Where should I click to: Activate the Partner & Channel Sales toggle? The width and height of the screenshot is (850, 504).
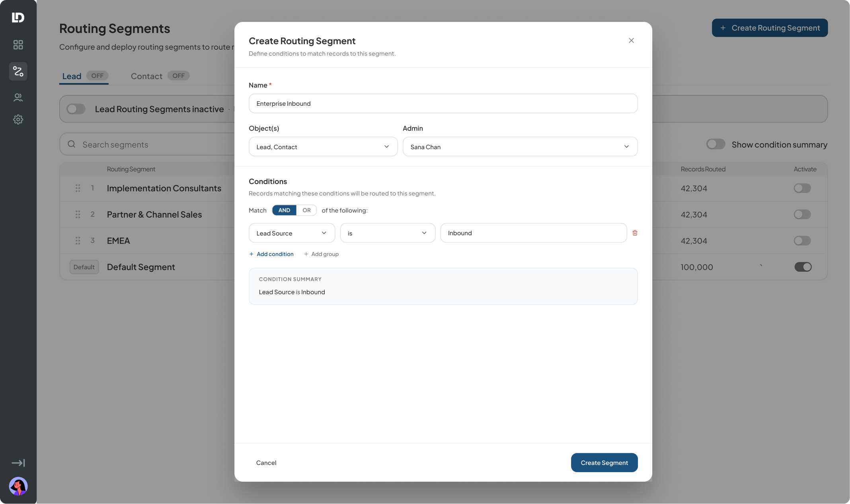(802, 214)
